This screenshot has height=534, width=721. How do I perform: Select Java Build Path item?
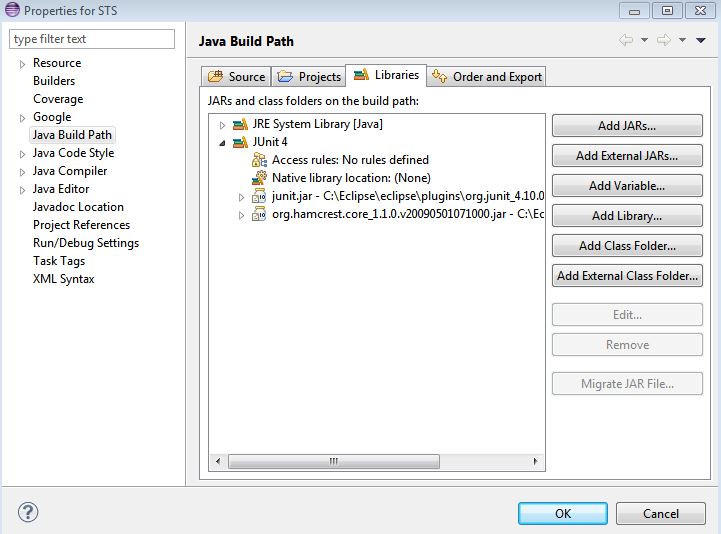72,135
